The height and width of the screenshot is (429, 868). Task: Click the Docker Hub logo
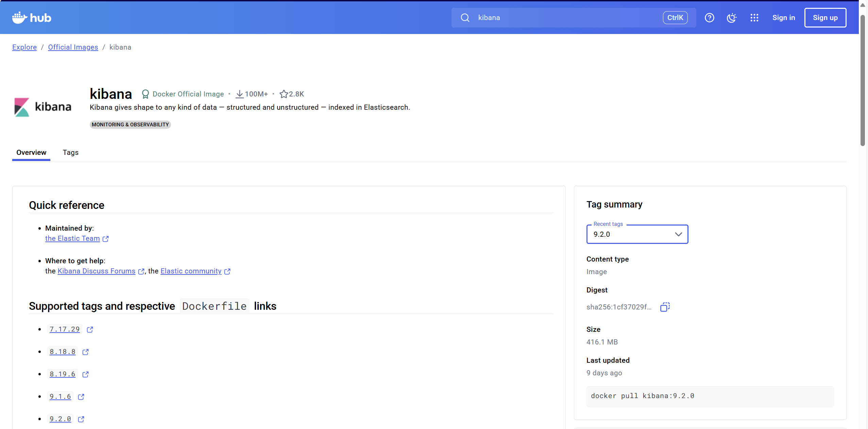32,18
